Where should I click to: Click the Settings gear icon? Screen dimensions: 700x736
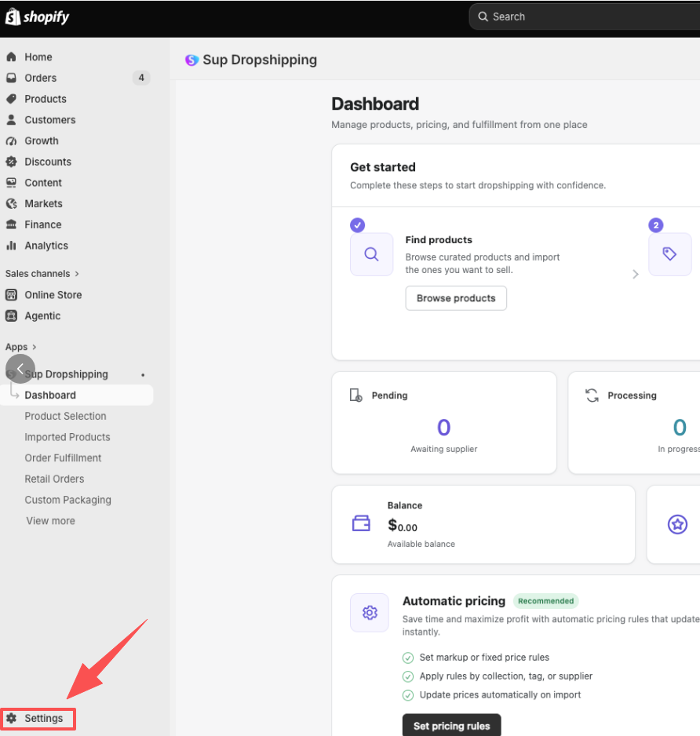[11, 718]
